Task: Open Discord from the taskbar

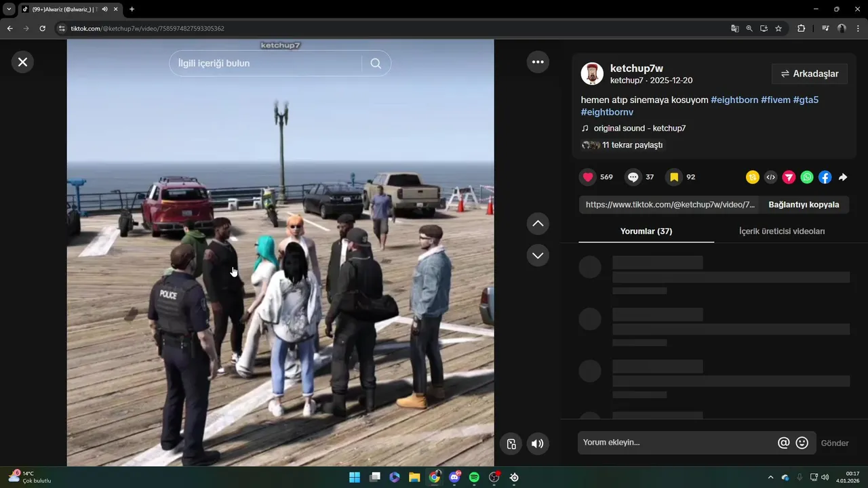Action: 454,477
